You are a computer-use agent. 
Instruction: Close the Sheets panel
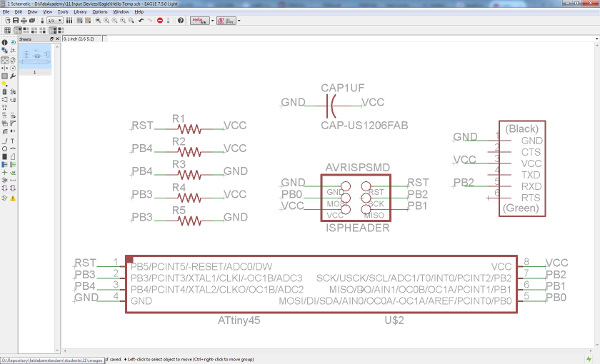(x=57, y=39)
